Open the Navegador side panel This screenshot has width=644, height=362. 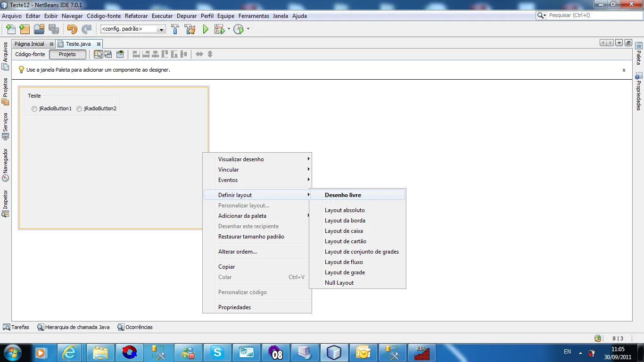[x=6, y=165]
